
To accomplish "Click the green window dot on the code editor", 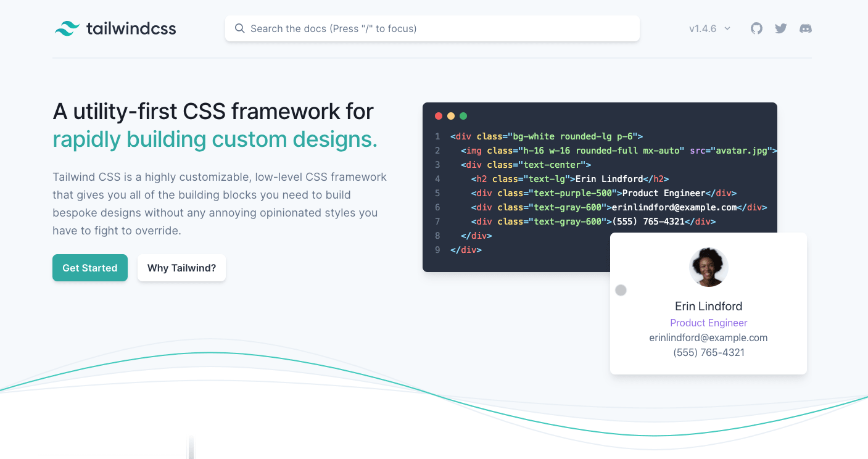I will coord(463,115).
